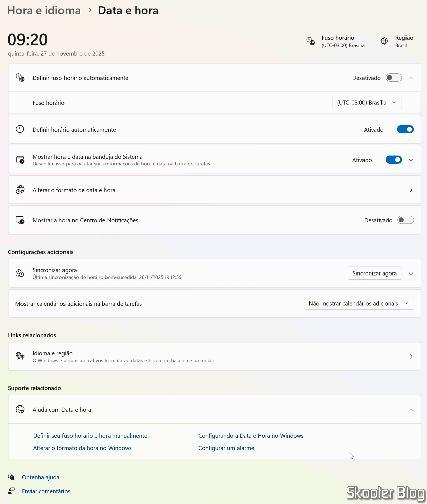Click the Obtenha ajuda help icon
The image size is (427, 504).
pos(11,477)
